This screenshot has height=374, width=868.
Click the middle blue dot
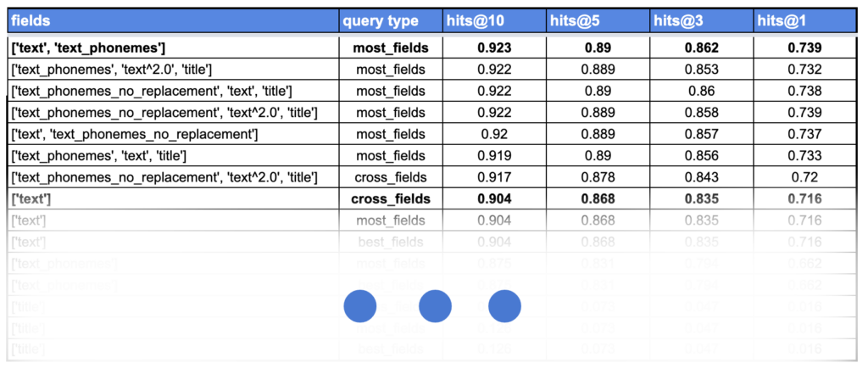click(x=435, y=305)
